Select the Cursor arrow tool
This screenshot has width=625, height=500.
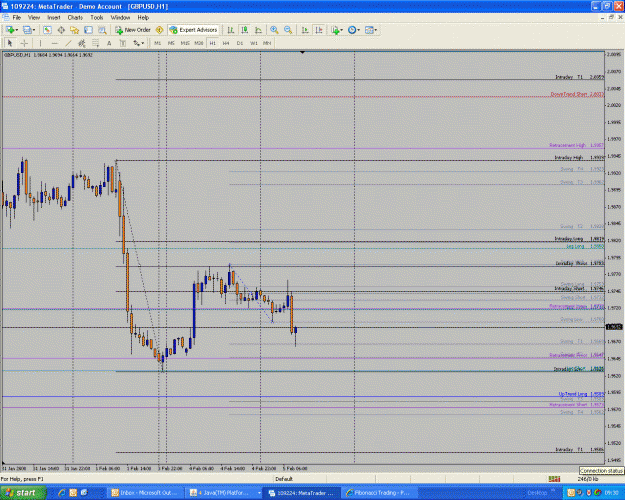pos(10,43)
